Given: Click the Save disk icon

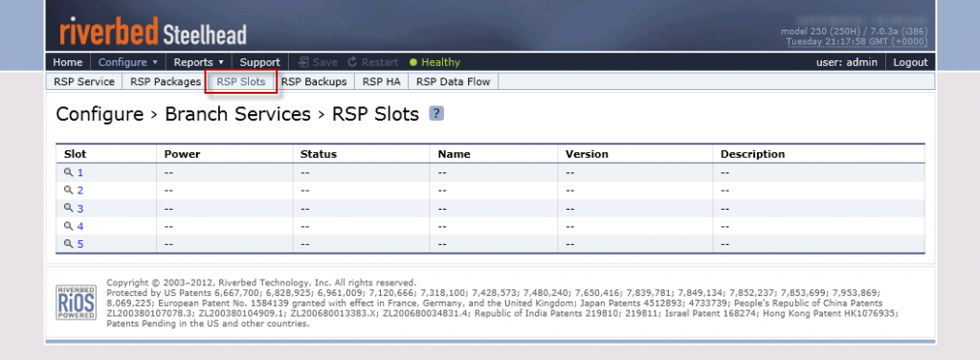Looking at the screenshot, I should pos(303,62).
